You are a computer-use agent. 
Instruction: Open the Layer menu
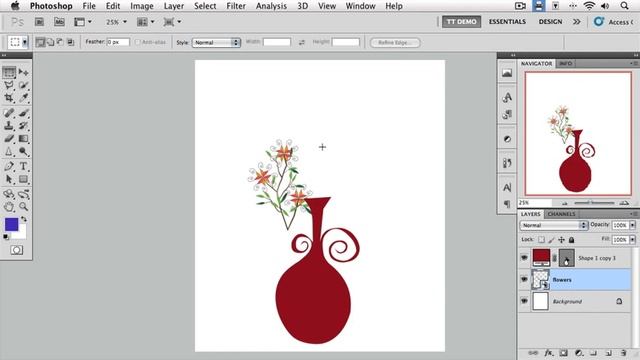(174, 6)
